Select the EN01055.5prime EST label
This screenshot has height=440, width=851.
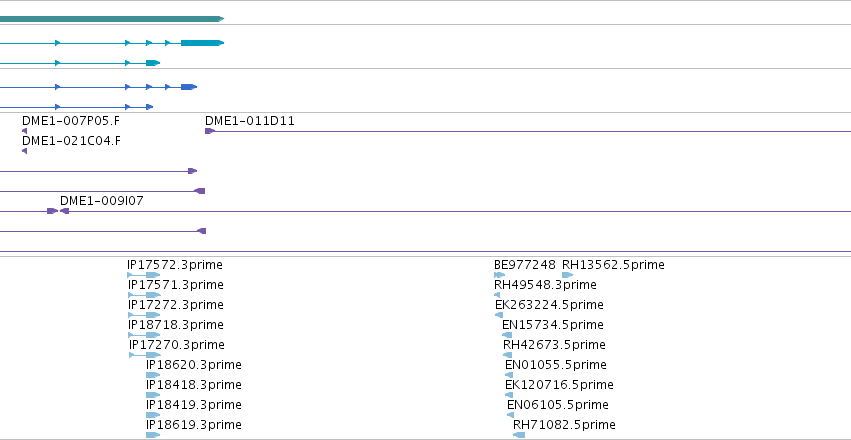point(556,365)
